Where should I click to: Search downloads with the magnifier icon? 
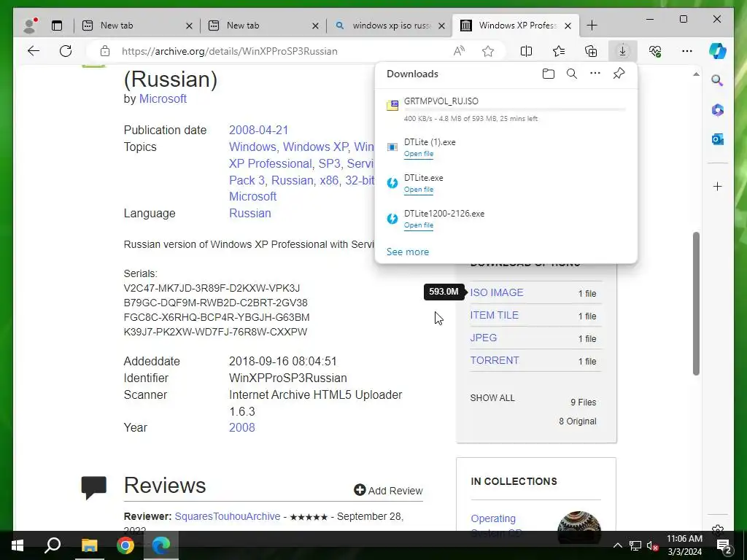(x=572, y=74)
